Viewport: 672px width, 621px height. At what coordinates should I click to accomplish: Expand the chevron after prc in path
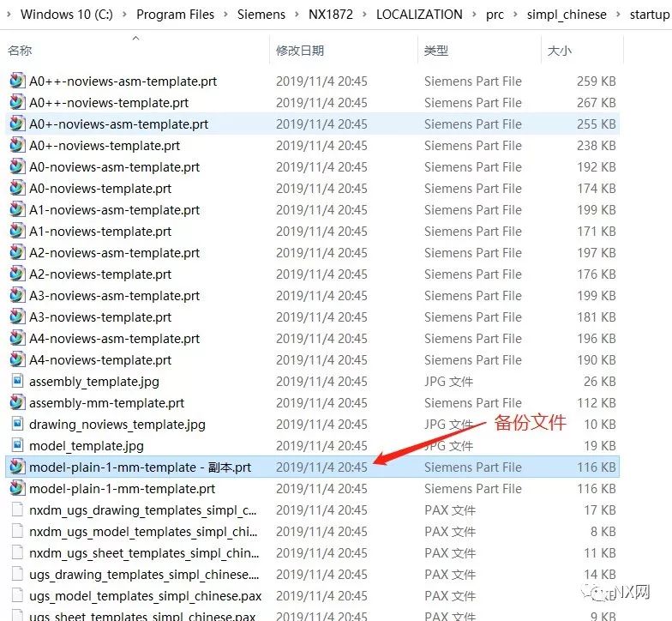pyautogui.click(x=515, y=14)
